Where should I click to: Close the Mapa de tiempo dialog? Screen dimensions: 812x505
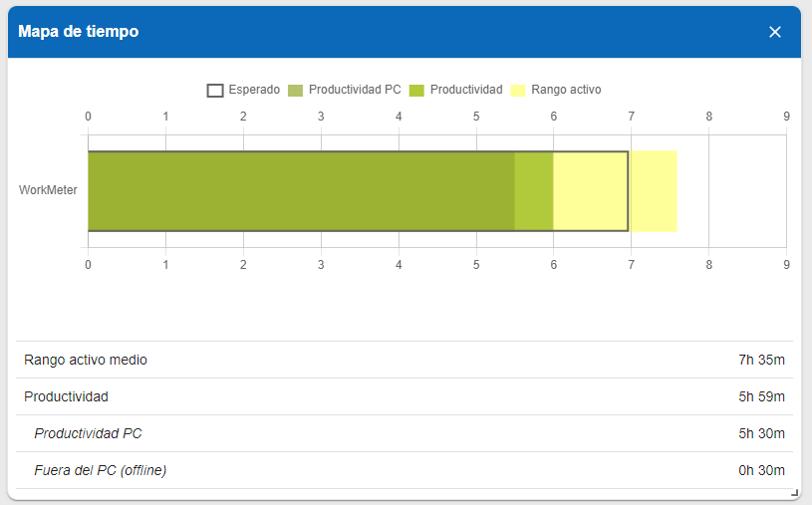point(775,32)
